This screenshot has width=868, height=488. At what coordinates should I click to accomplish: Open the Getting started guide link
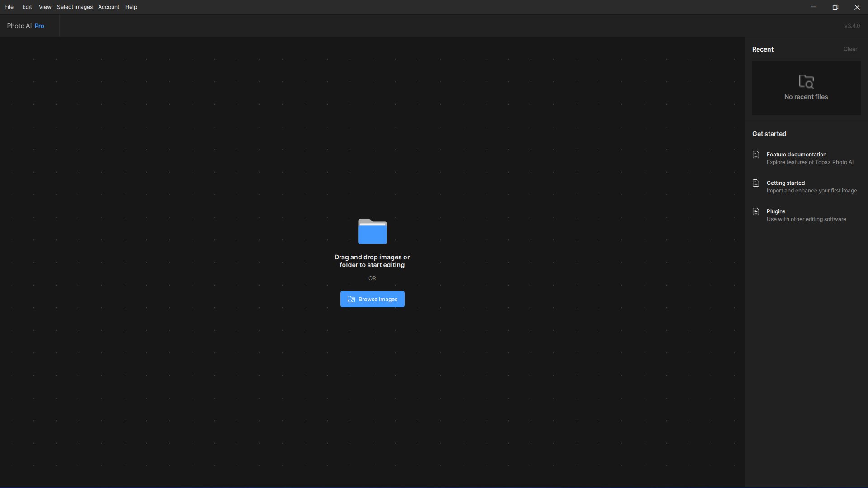tap(786, 183)
